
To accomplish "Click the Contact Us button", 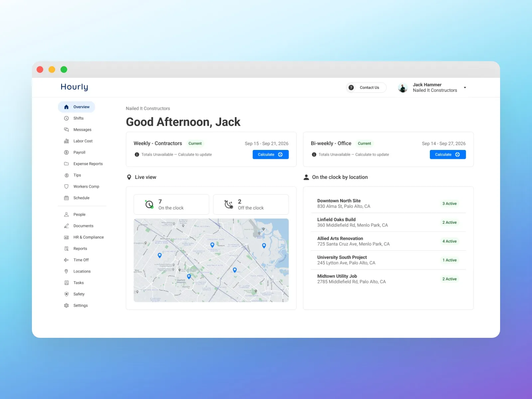I will tap(366, 87).
